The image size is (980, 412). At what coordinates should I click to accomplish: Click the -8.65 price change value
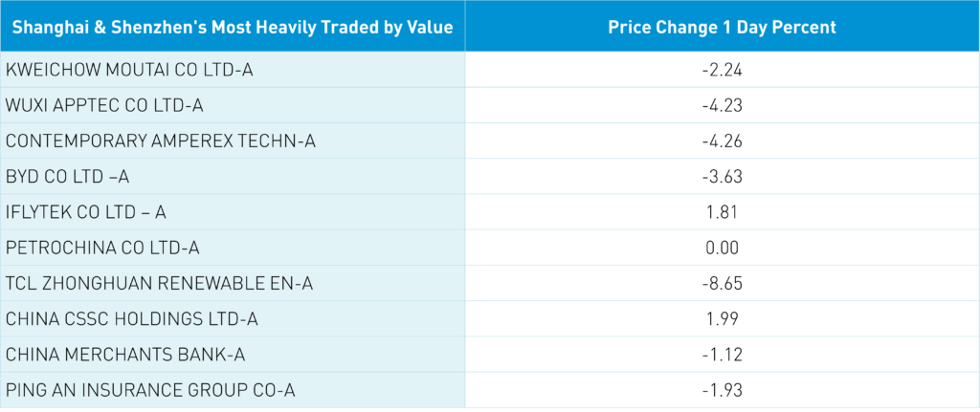click(x=723, y=283)
